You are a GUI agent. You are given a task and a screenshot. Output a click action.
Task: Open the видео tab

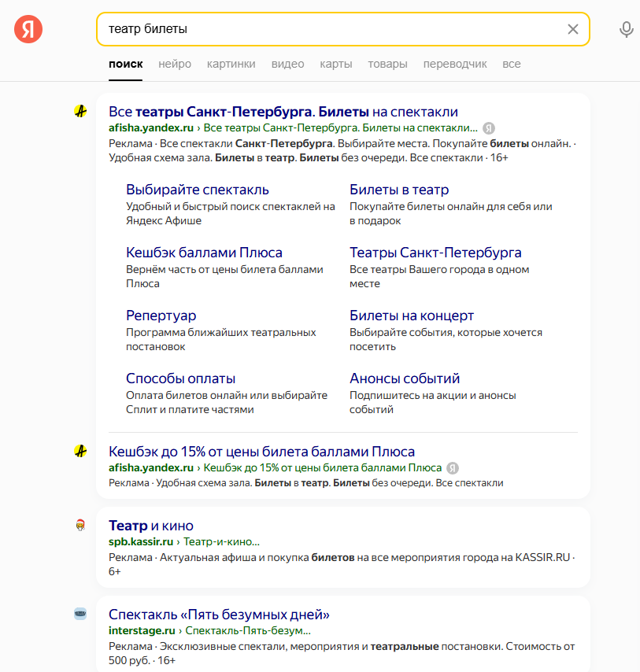pyautogui.click(x=287, y=65)
